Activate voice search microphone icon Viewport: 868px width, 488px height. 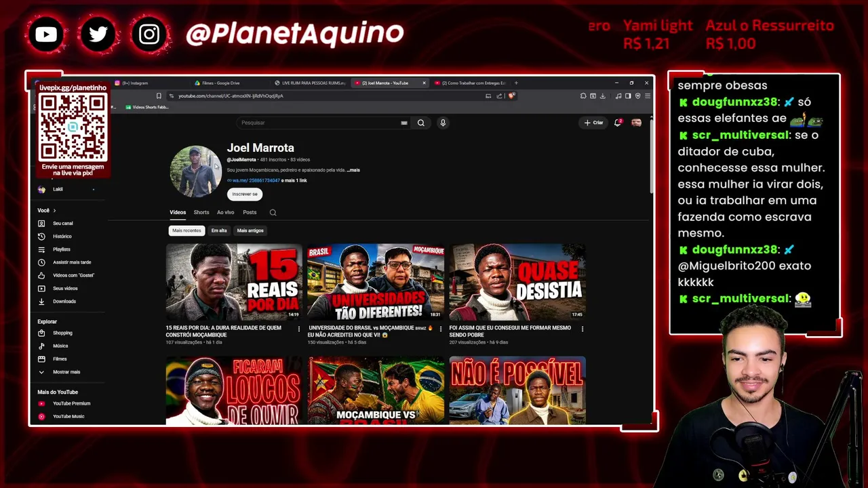(443, 123)
